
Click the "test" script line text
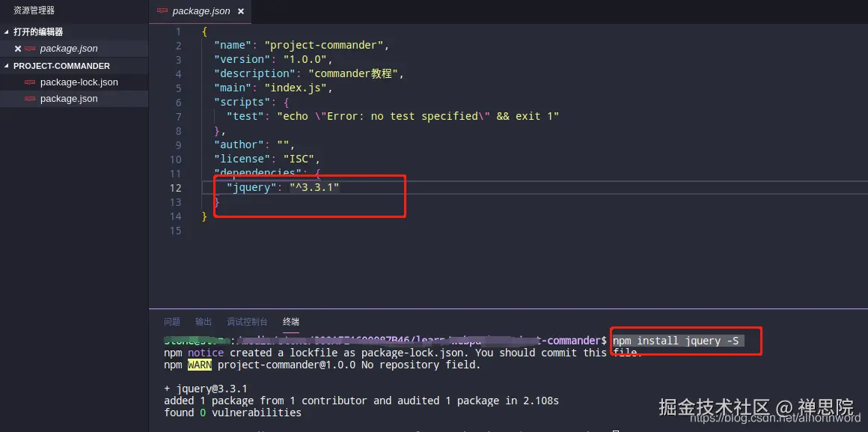click(x=393, y=116)
